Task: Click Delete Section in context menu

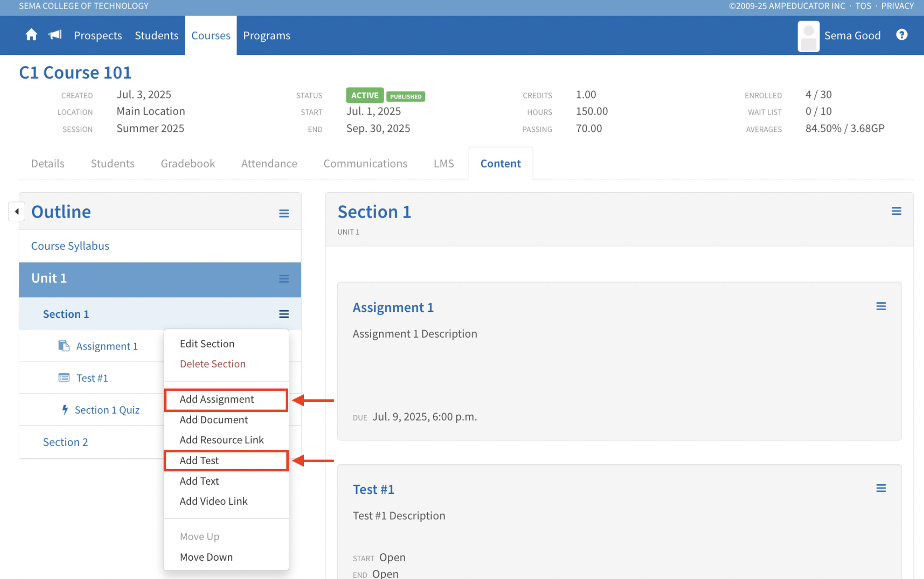Action: [x=213, y=364]
